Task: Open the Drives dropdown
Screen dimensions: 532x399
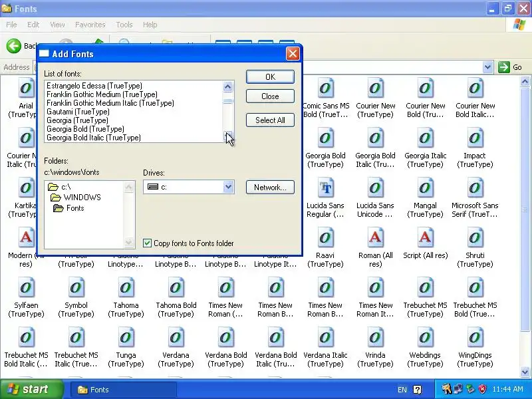Action: point(228,187)
